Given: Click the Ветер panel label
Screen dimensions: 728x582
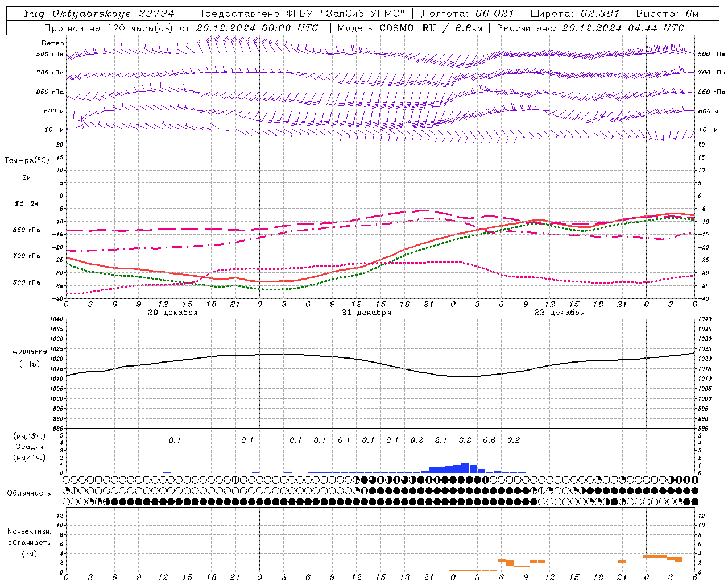Looking at the screenshot, I should (x=53, y=43).
